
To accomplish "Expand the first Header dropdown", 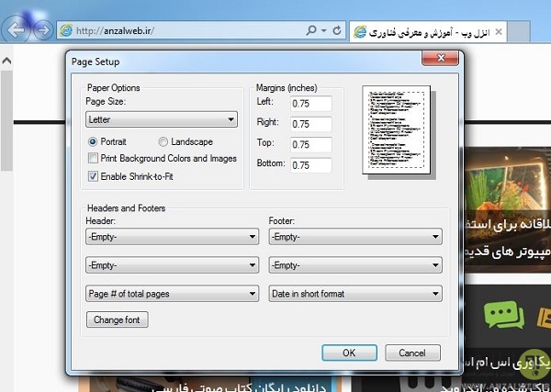I will click(x=171, y=236).
